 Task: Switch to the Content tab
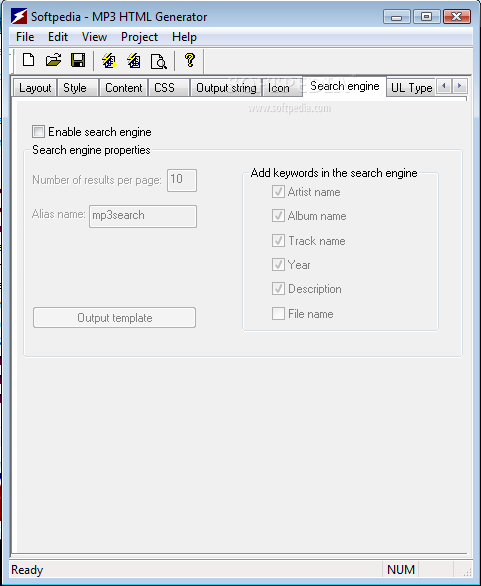point(124,88)
